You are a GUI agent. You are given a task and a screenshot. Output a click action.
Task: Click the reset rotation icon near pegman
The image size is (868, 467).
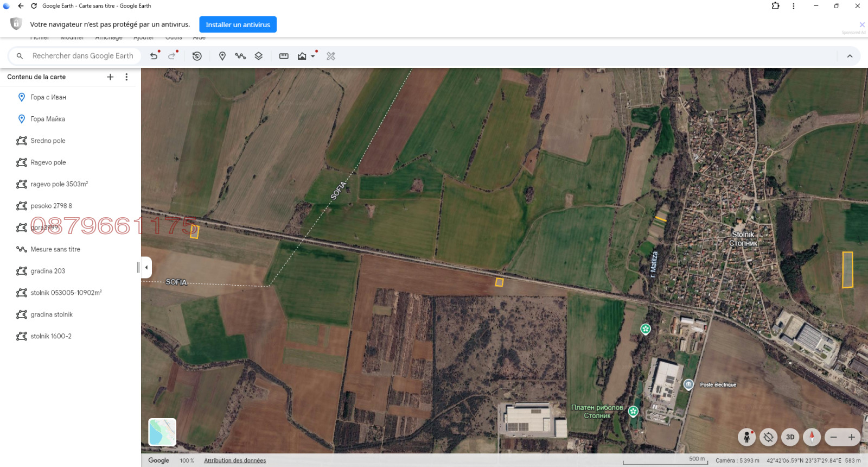[x=769, y=437]
